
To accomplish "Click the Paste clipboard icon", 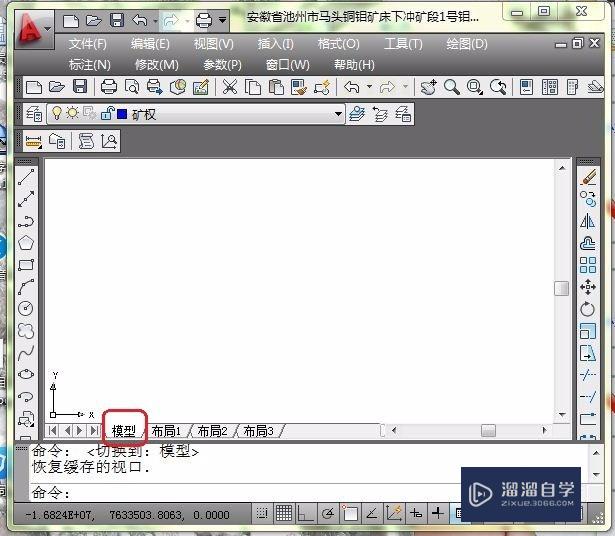I will click(x=276, y=87).
